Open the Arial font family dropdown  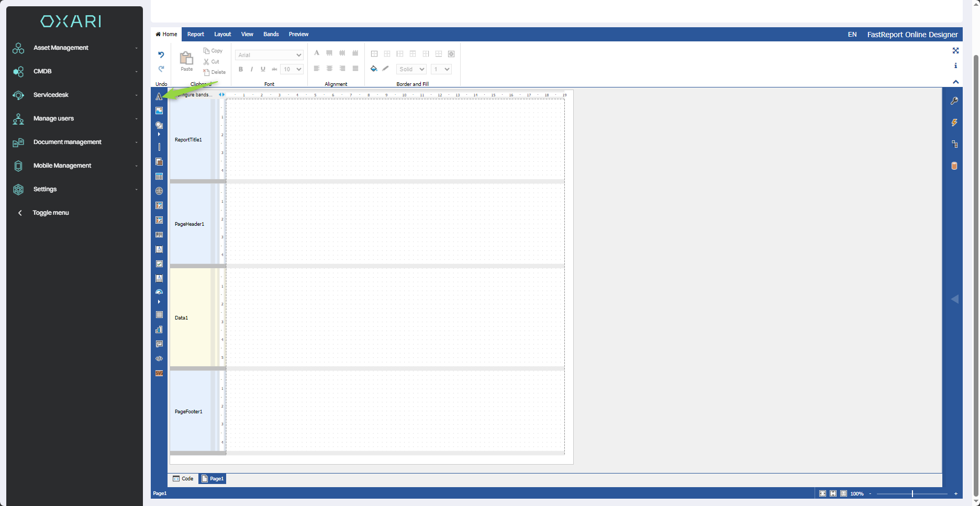(x=269, y=55)
